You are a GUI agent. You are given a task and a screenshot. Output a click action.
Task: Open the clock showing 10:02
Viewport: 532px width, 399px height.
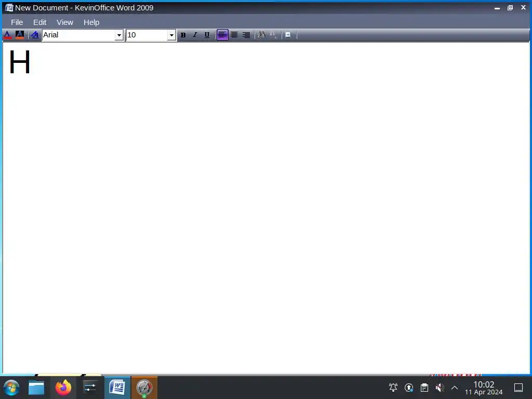484,388
